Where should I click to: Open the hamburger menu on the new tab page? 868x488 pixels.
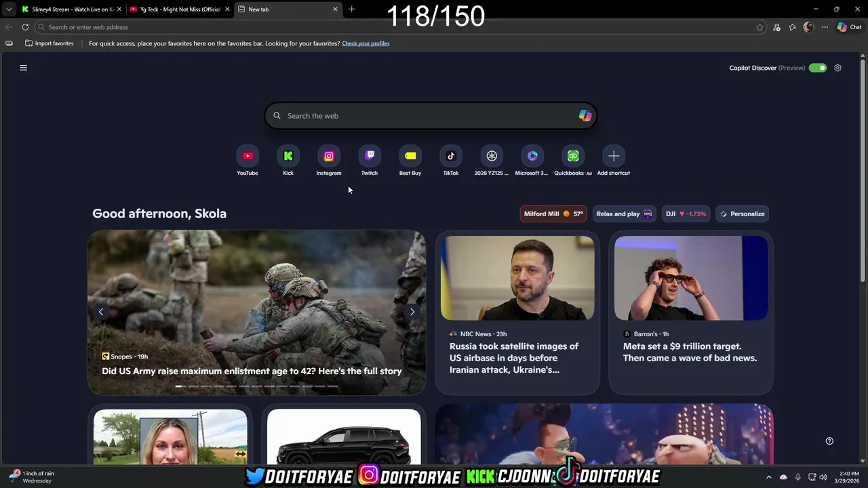point(23,68)
